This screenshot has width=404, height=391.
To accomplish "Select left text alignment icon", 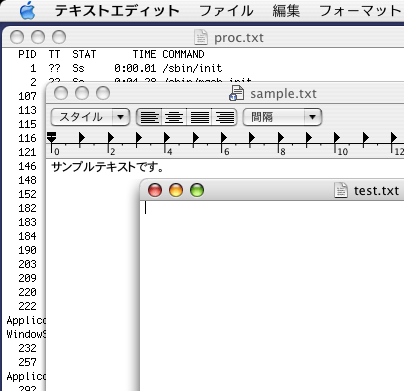I will coord(149,117).
